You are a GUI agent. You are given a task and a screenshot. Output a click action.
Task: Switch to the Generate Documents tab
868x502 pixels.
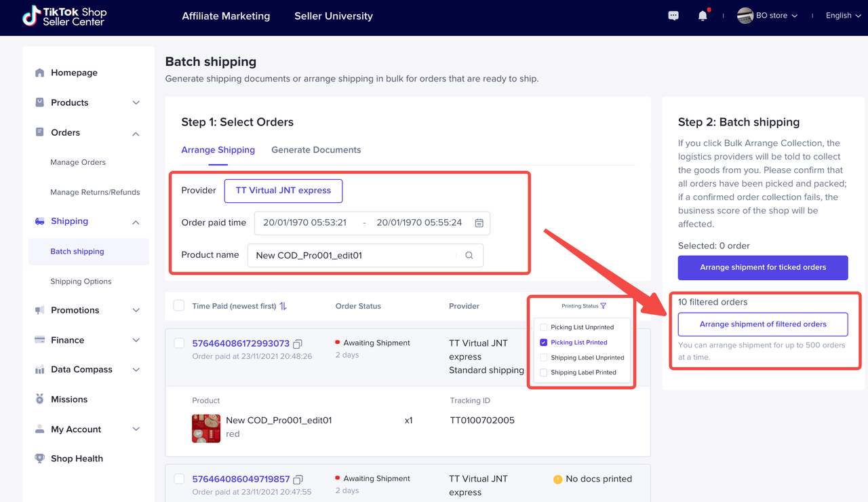[316, 150]
